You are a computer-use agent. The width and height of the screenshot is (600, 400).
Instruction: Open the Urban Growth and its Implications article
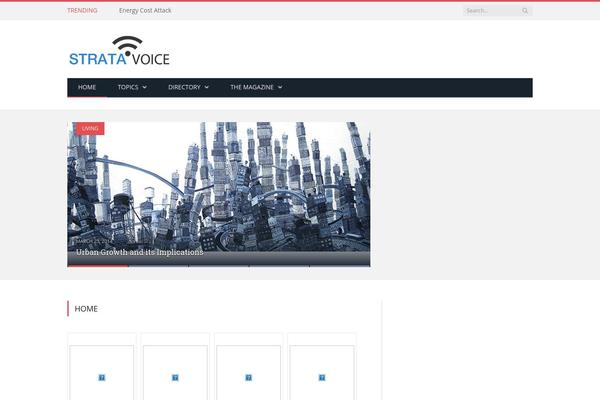[140, 252]
